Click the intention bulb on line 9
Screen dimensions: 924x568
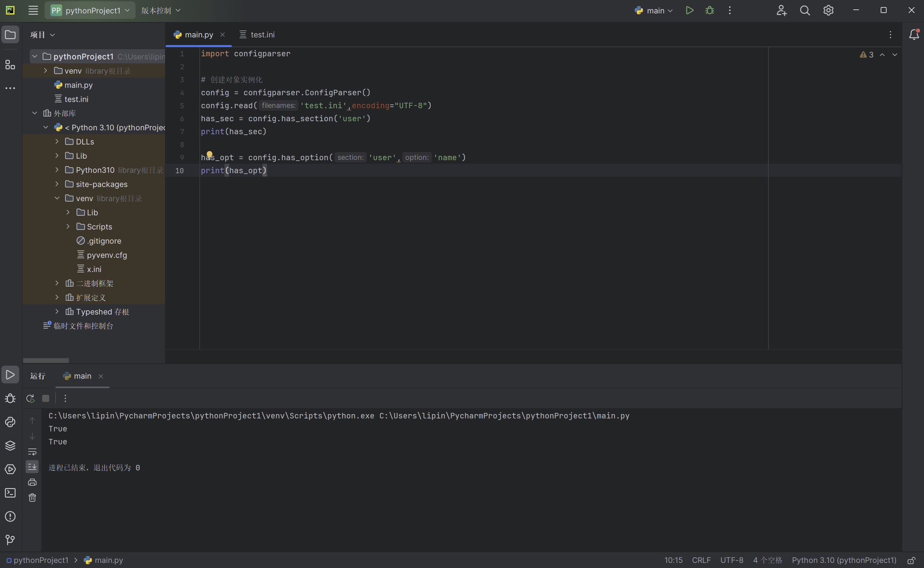[210, 154]
